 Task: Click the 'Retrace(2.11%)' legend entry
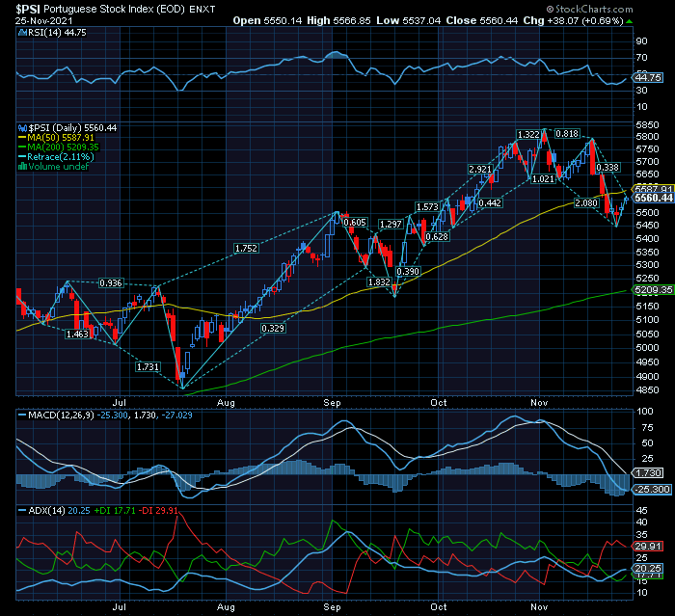(61, 157)
